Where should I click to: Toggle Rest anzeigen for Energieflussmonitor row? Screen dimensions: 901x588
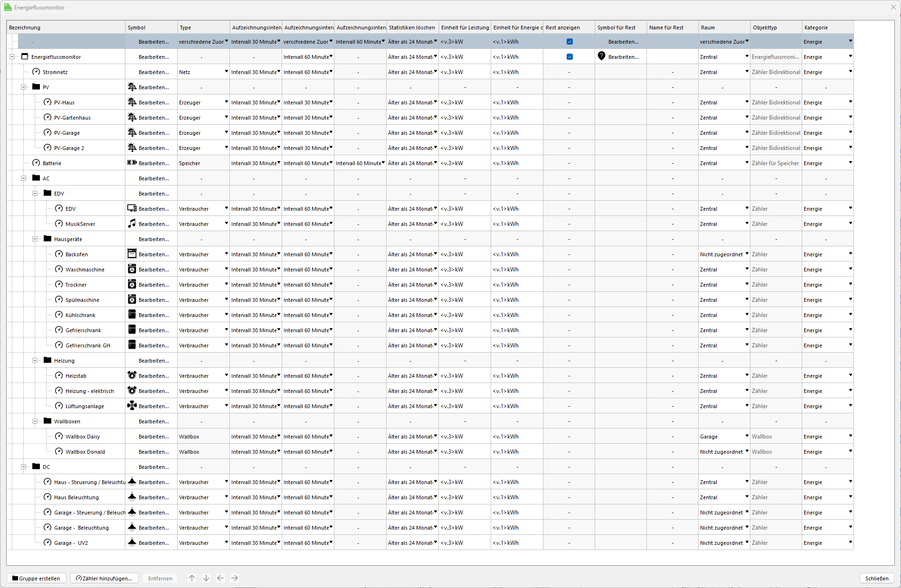[569, 57]
